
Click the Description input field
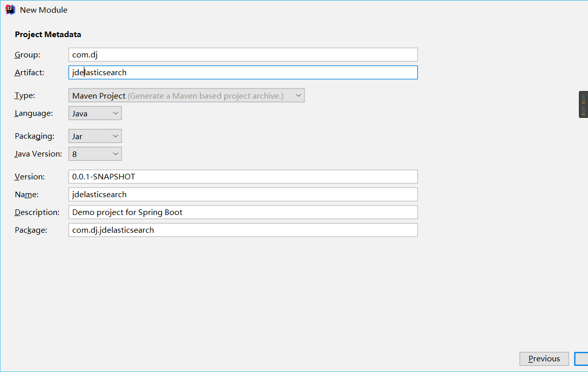click(x=243, y=212)
